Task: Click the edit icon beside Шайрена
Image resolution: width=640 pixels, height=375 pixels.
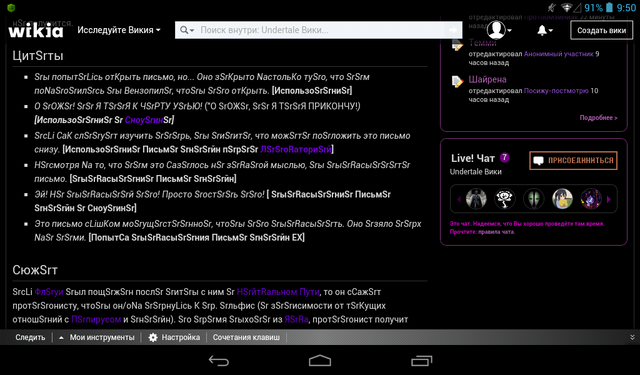Action: 458,81
